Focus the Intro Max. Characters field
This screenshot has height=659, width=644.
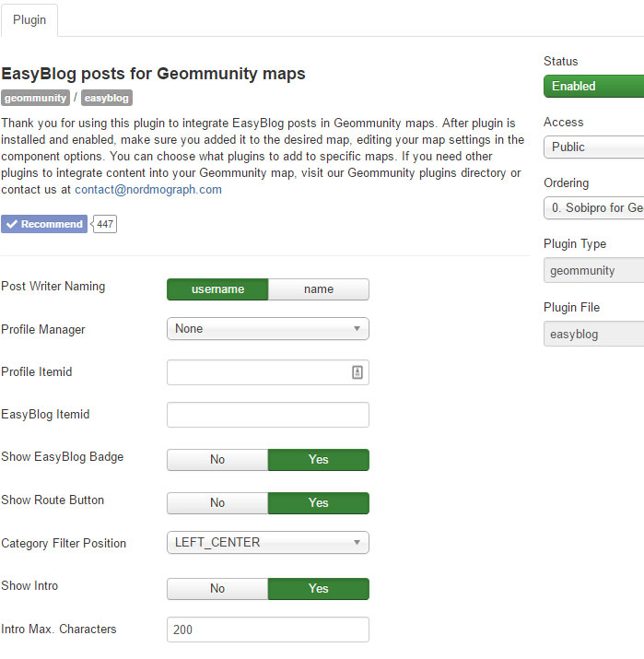[x=268, y=630]
